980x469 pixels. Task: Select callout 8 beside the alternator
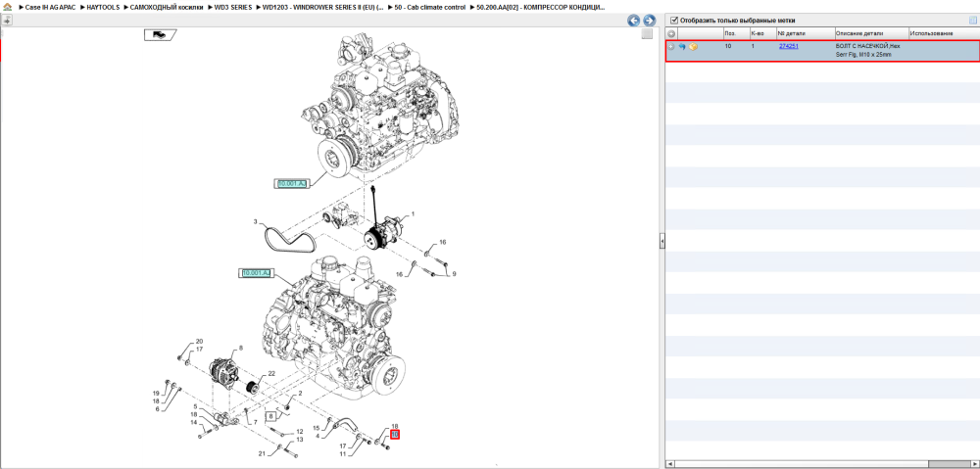pos(241,349)
